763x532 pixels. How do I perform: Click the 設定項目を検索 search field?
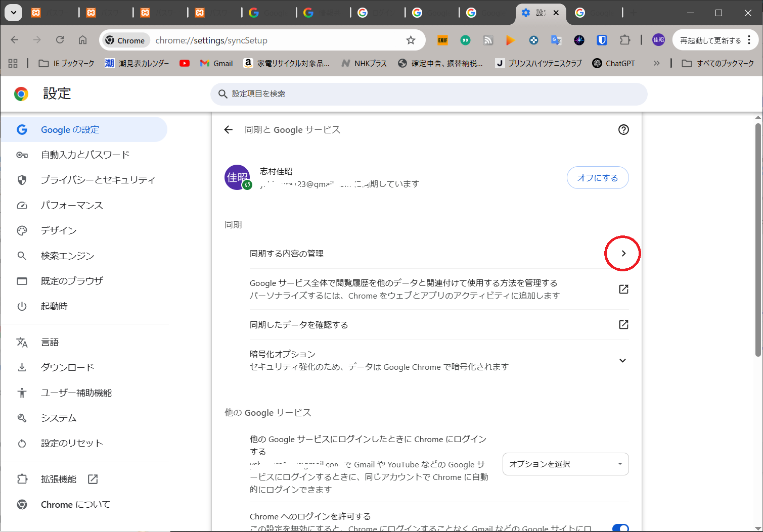coord(429,94)
